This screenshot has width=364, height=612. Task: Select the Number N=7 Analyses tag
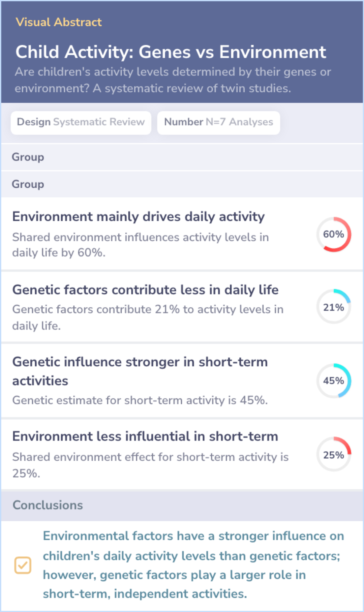(x=218, y=122)
